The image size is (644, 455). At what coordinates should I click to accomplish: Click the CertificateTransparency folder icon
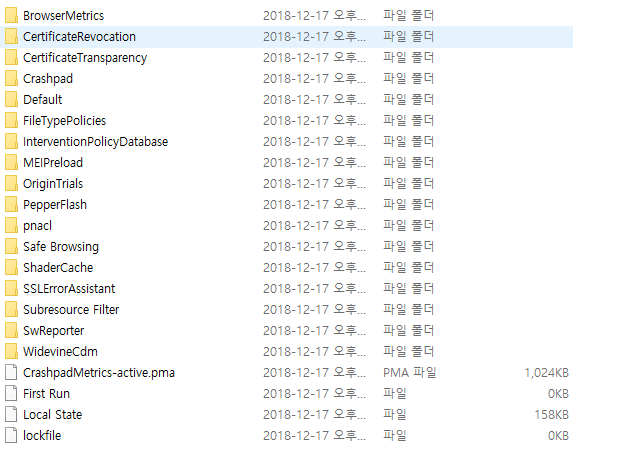(x=11, y=57)
